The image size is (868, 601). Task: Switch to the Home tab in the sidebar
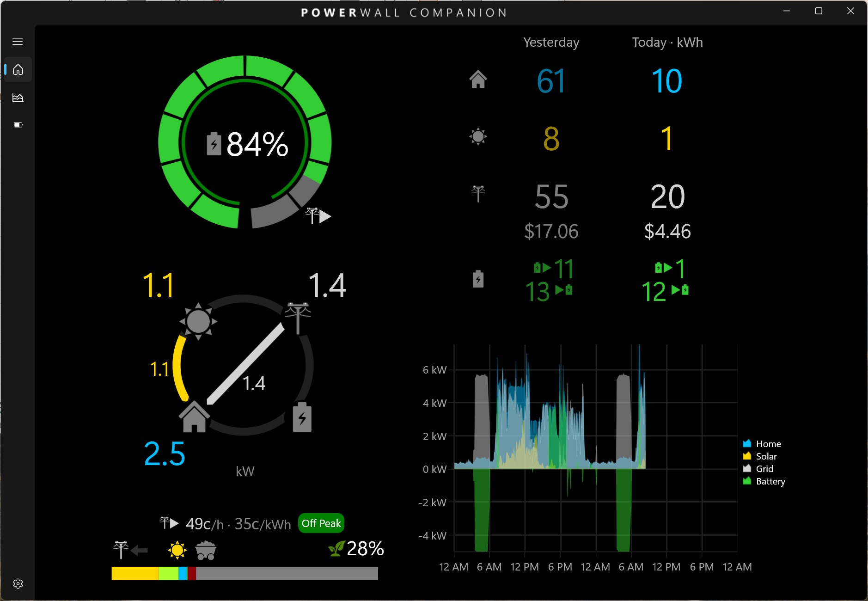point(17,69)
